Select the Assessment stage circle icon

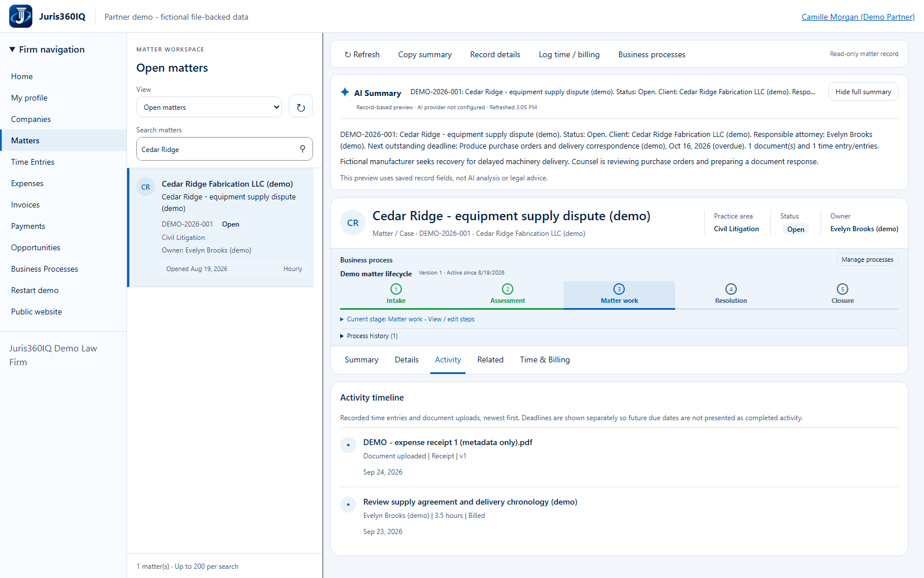pos(508,289)
